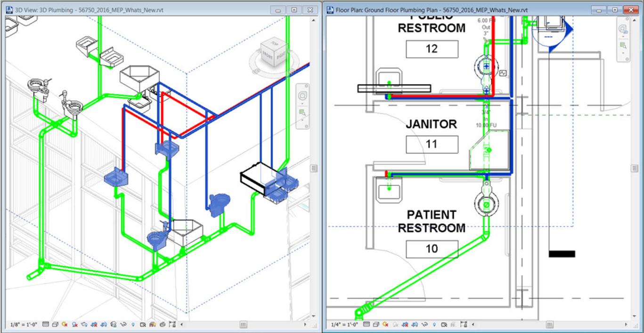Toggle Crop View in the floor plan

[x=405, y=324]
